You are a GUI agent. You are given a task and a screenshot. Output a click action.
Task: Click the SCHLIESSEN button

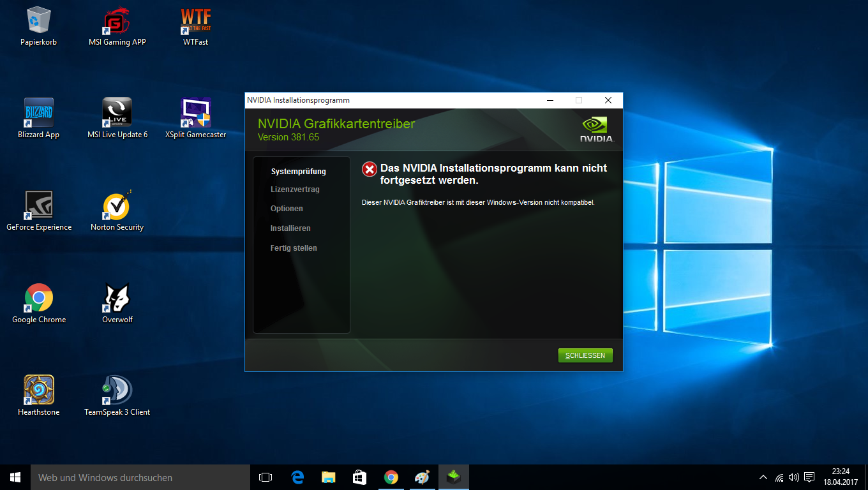pos(585,355)
